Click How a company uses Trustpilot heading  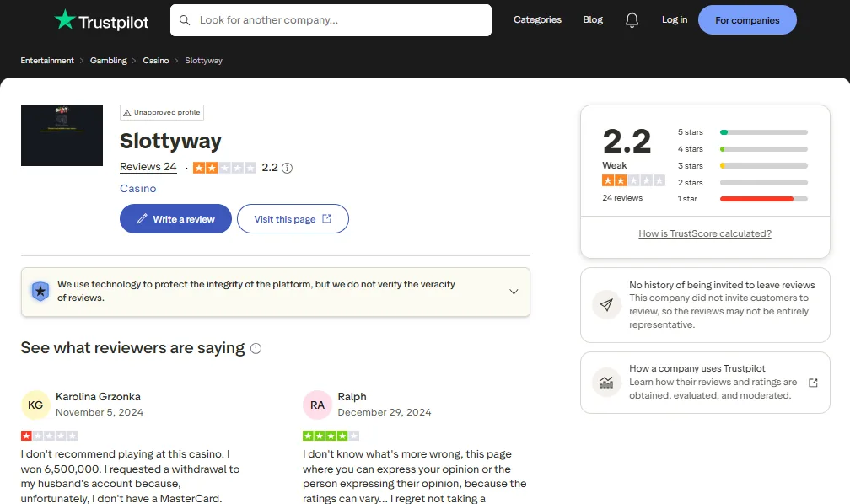pyautogui.click(x=697, y=368)
